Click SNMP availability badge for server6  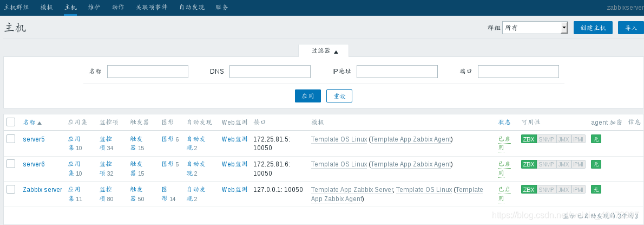546,164
